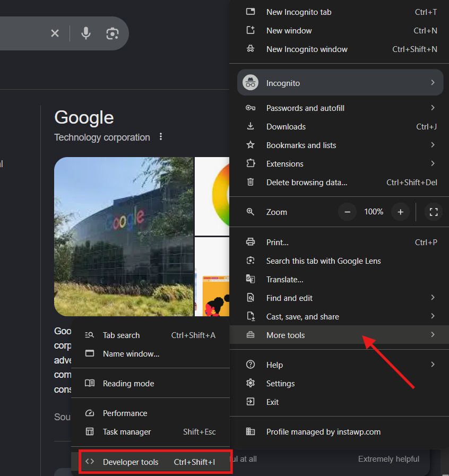Click the Tab search icon in the submenu
Viewport: 449px width, 476px height.
[x=90, y=335]
